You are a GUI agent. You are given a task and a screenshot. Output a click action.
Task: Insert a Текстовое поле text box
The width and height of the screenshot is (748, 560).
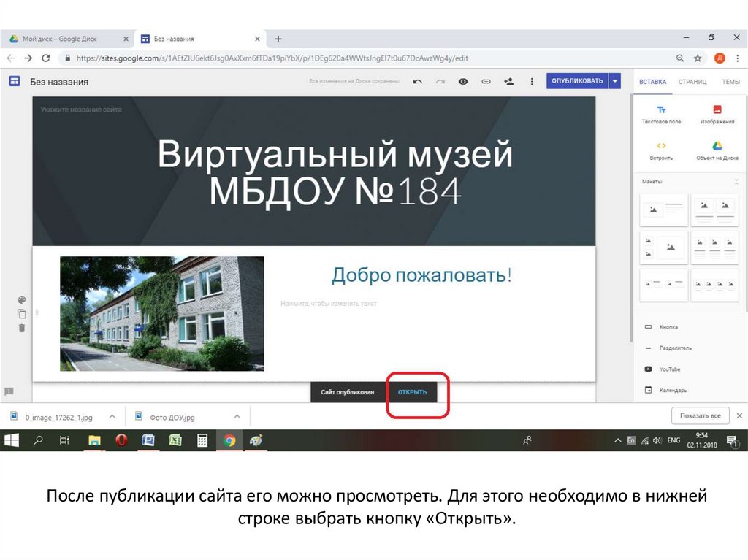point(661,114)
